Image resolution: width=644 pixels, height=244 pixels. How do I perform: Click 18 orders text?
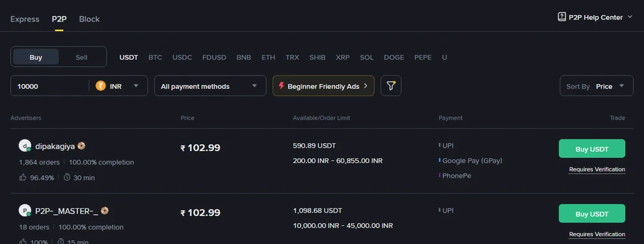34,227
